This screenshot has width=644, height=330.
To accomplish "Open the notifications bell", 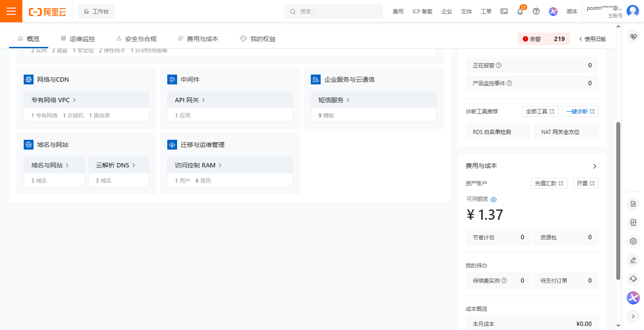I will point(520,12).
